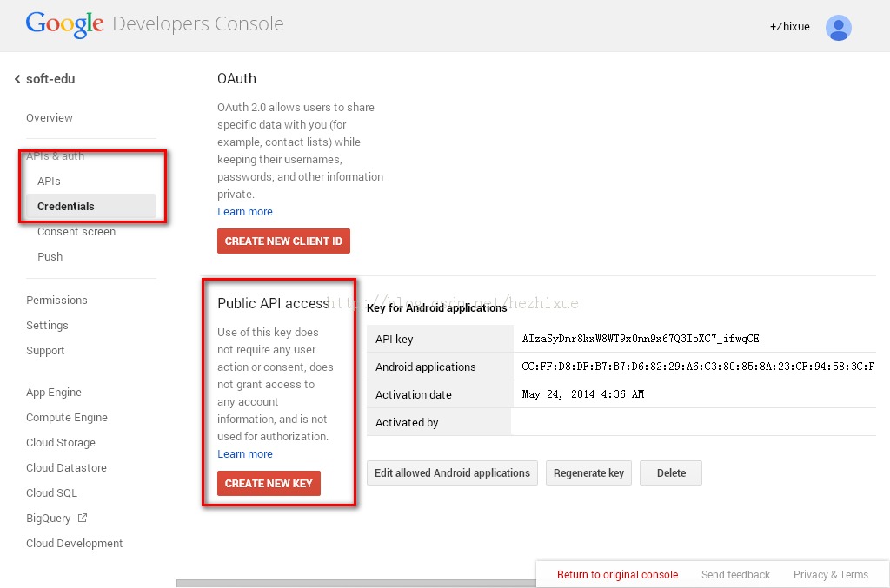Click the OAuth section heading
Viewport: 890px width, 588px height.
tap(236, 78)
